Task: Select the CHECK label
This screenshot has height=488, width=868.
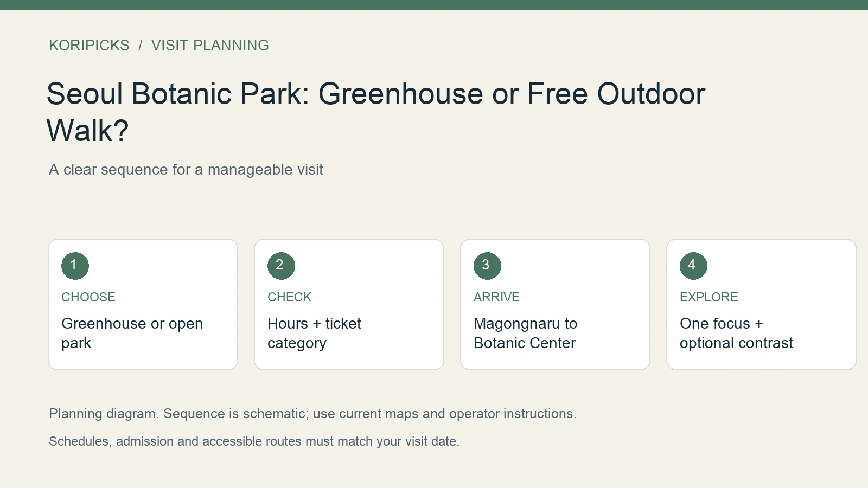Action: (x=290, y=297)
